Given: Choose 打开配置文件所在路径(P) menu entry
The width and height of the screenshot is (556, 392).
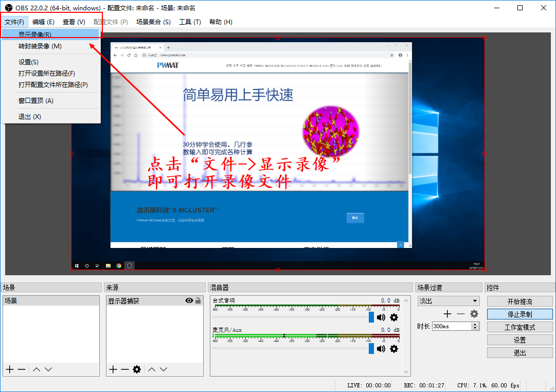Looking at the screenshot, I should point(51,85).
